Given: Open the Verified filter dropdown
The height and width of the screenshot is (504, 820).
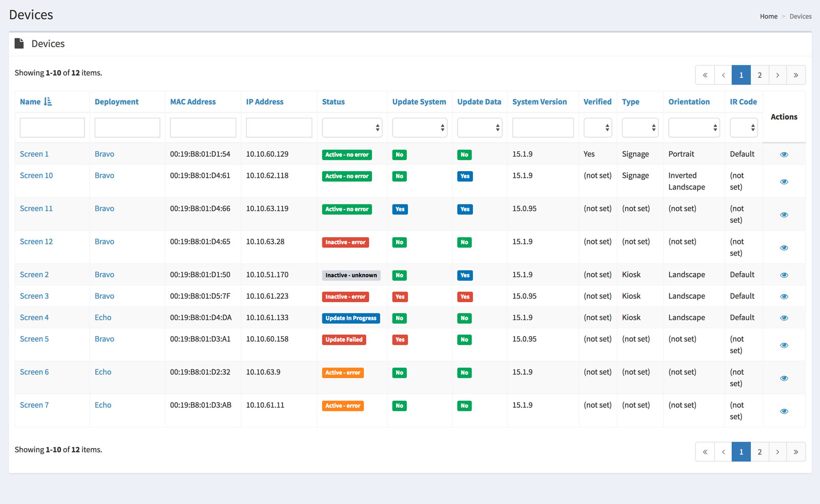Looking at the screenshot, I should click(x=598, y=128).
